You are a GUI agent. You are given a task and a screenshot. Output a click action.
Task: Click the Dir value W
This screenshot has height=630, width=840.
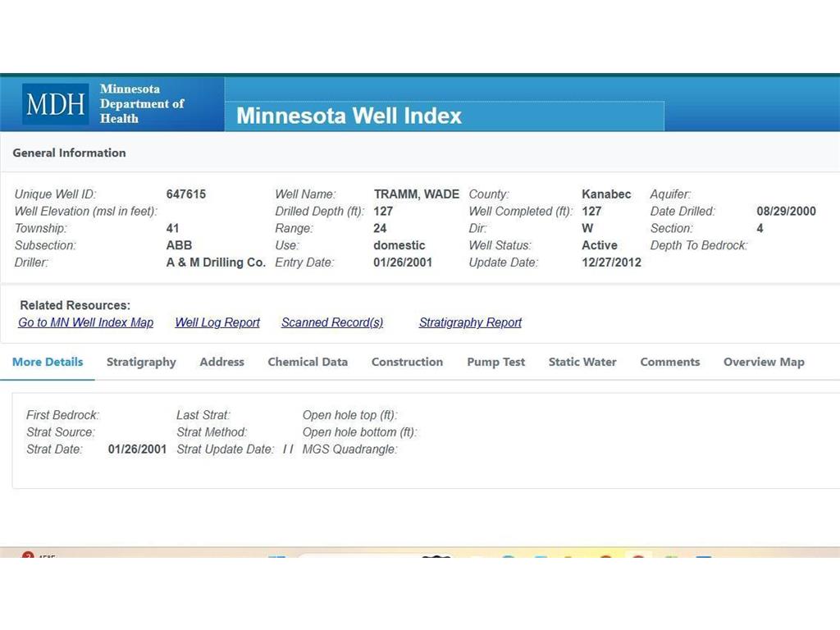pyautogui.click(x=587, y=228)
